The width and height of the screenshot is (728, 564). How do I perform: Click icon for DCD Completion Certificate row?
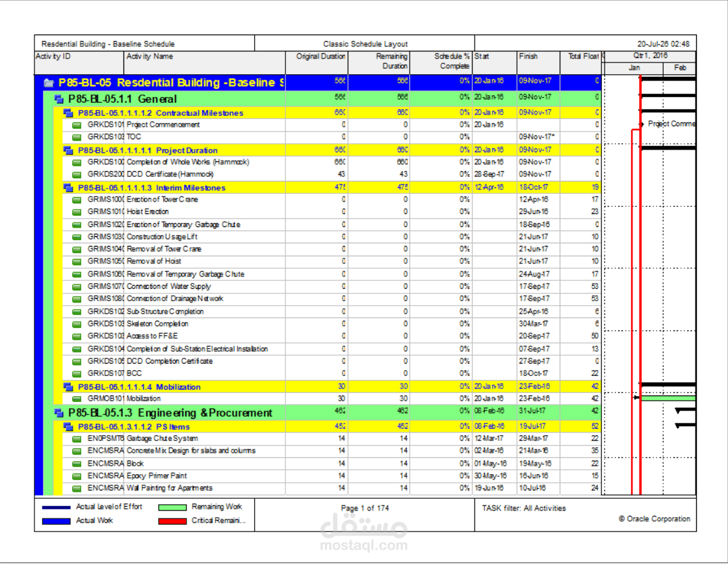click(77, 362)
